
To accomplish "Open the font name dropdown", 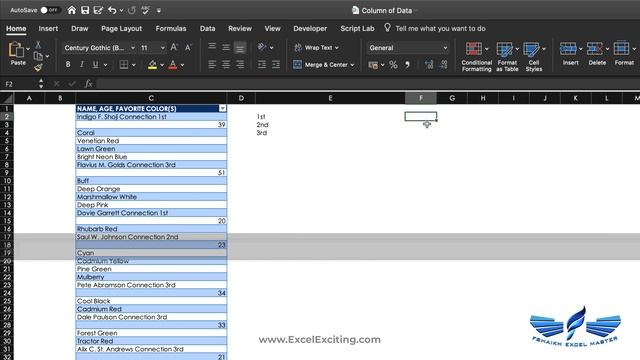I will (x=133, y=48).
